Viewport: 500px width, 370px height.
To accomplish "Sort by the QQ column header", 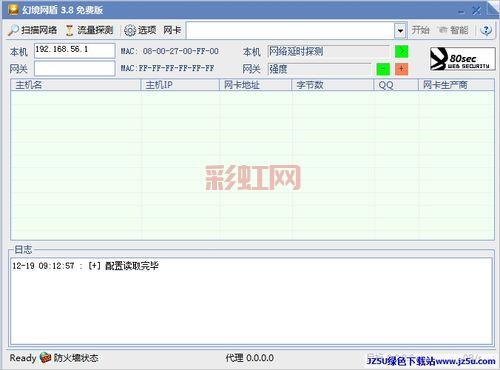I will (396, 85).
